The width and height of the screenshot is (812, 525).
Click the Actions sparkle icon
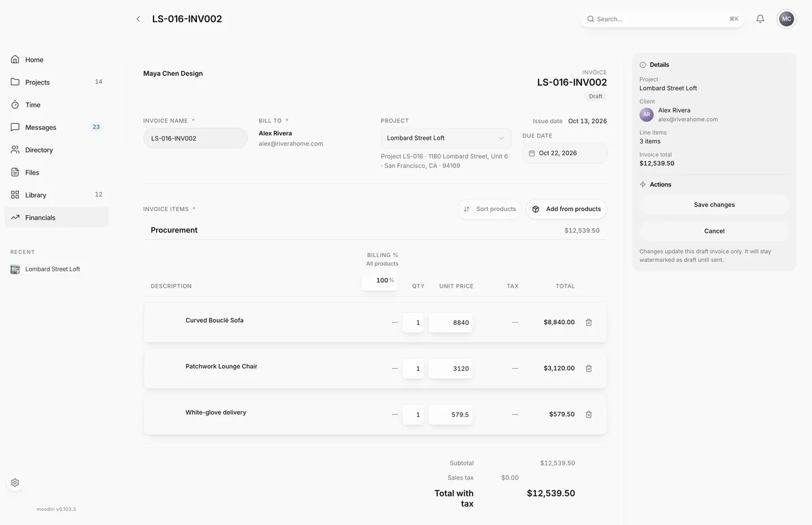[643, 185]
